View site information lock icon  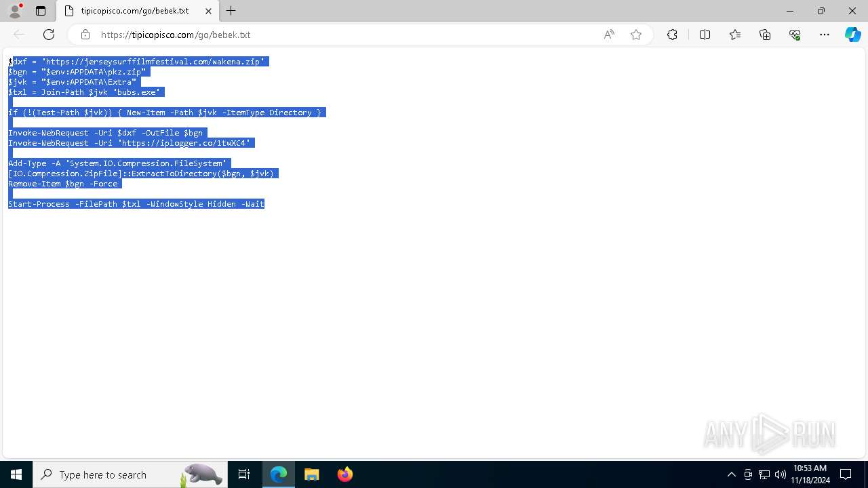tap(85, 35)
